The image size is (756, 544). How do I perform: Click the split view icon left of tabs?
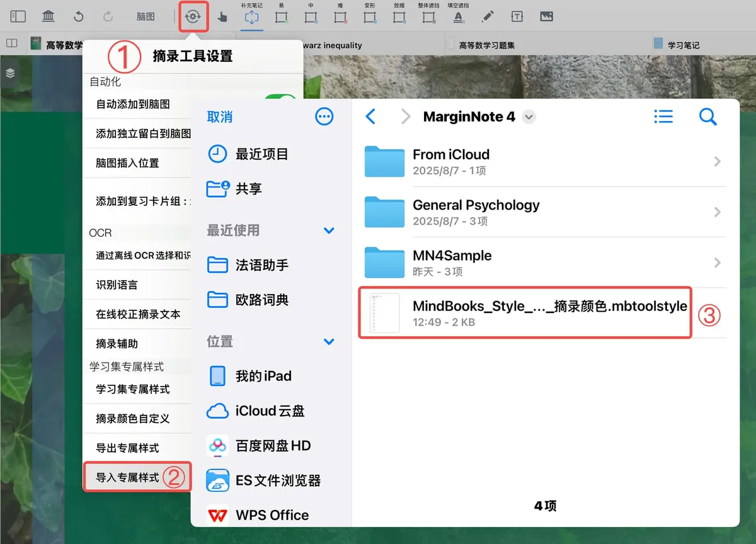pos(11,43)
